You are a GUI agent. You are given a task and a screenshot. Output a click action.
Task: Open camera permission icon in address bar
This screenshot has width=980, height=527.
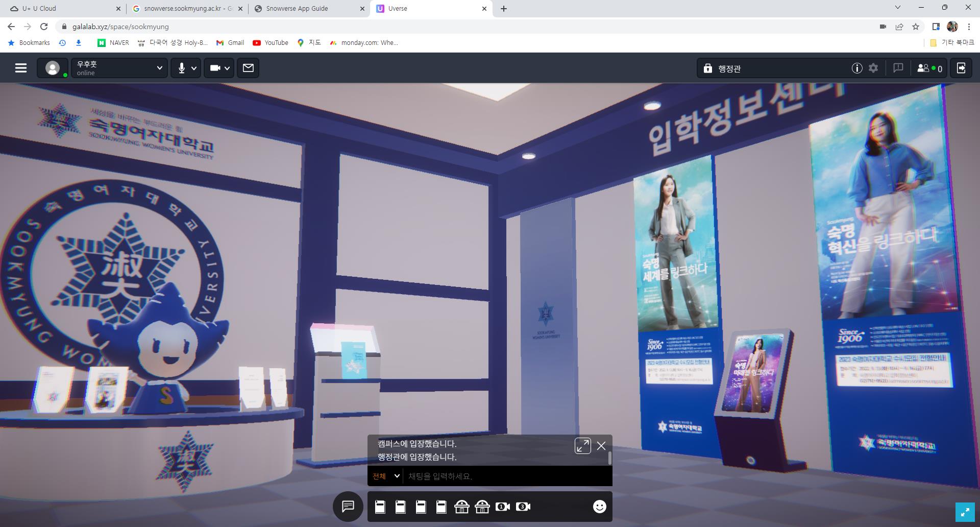(883, 27)
